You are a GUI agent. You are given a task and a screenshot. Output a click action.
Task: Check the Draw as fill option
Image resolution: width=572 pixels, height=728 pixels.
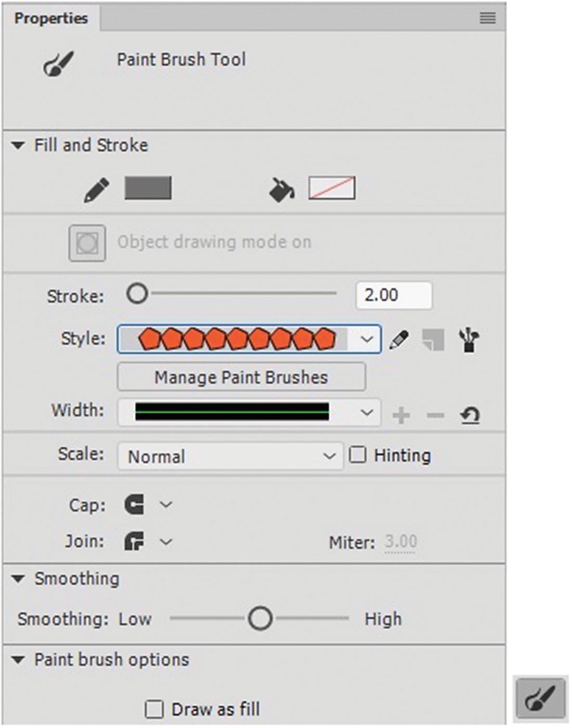pos(154,709)
